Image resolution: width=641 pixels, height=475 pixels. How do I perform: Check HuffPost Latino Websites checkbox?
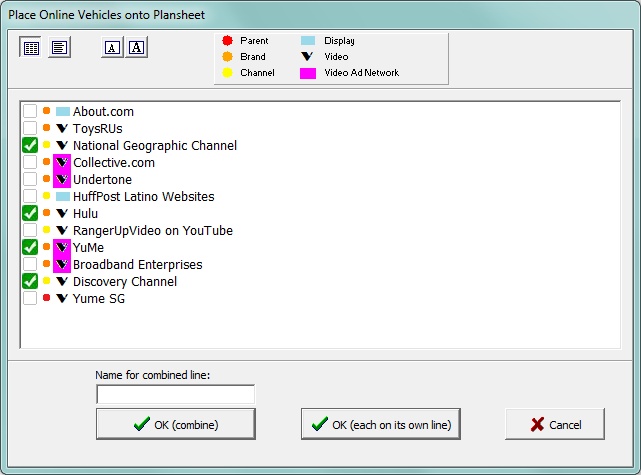pyautogui.click(x=30, y=196)
